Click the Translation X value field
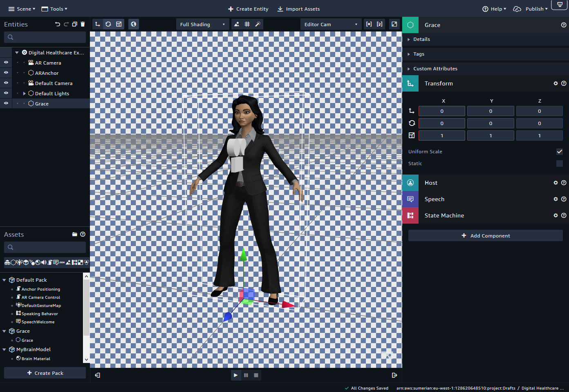Viewport: 569px width, 392px height. 442,111
